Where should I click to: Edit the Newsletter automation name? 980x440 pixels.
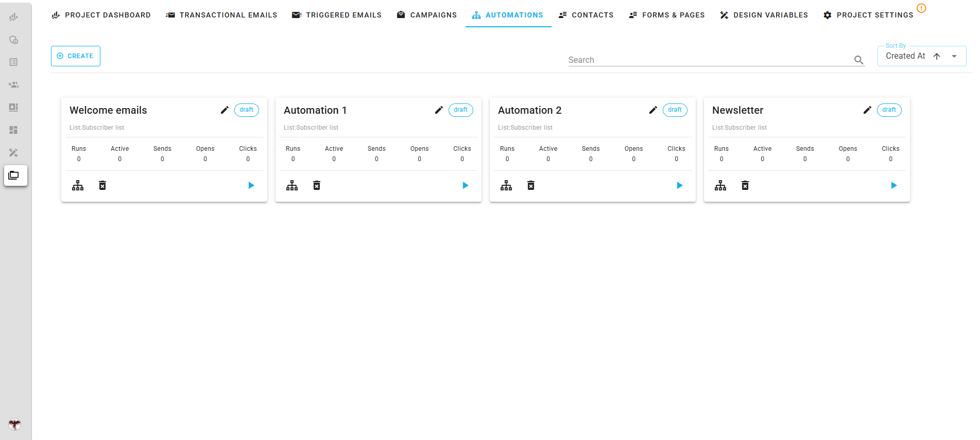coord(867,110)
